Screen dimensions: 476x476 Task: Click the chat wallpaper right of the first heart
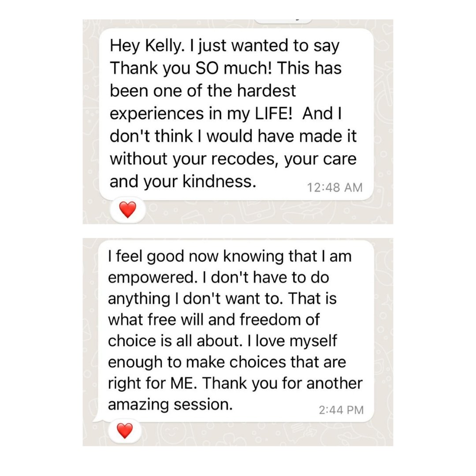264,212
